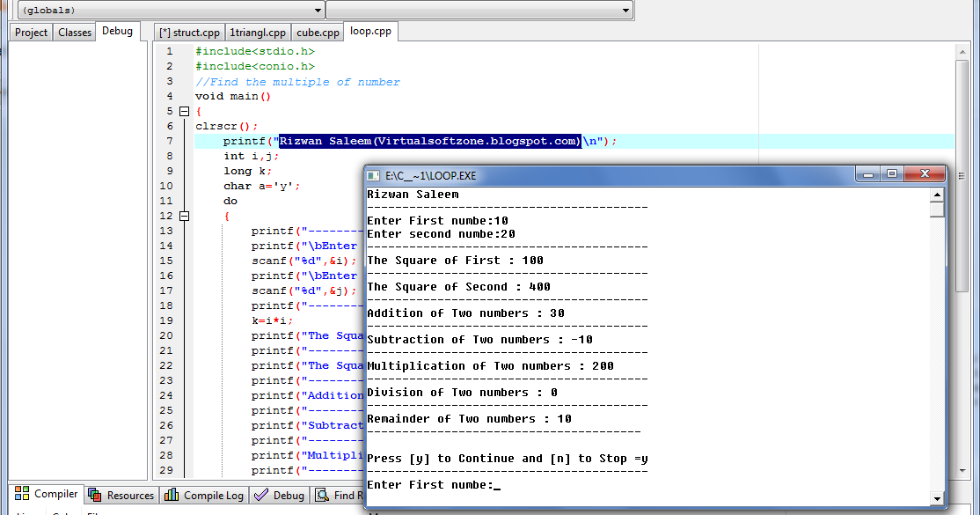
Task: Click the Compile Log chart icon
Action: click(x=172, y=495)
